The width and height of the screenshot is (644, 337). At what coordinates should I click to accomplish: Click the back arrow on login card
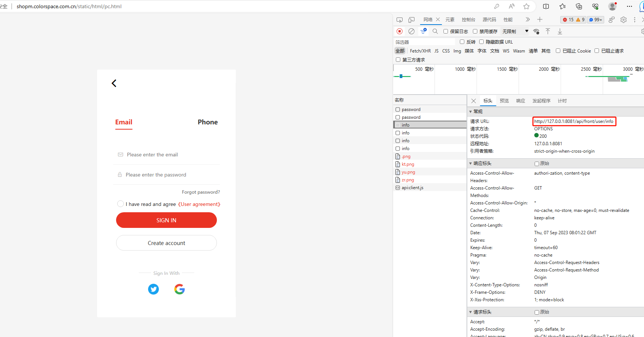click(114, 83)
